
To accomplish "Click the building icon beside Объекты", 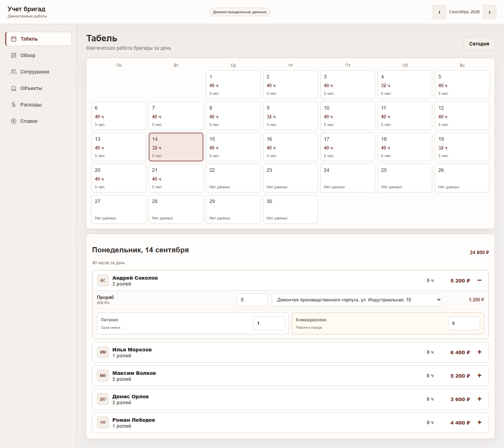I will click(14, 88).
